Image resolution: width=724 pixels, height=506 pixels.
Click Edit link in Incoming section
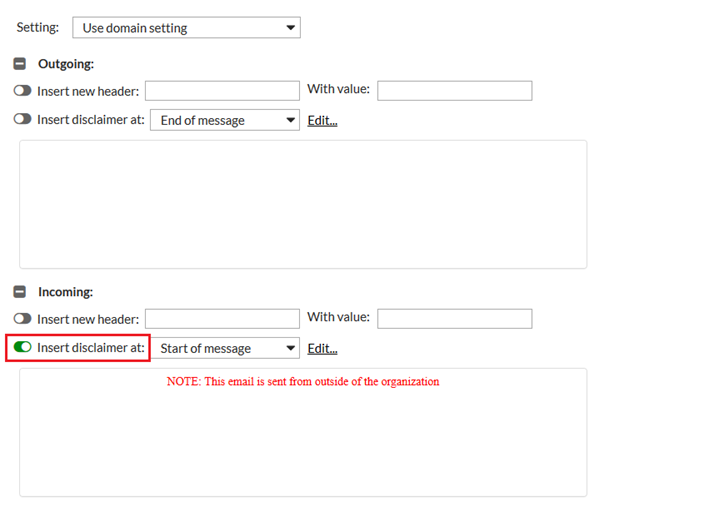click(322, 349)
